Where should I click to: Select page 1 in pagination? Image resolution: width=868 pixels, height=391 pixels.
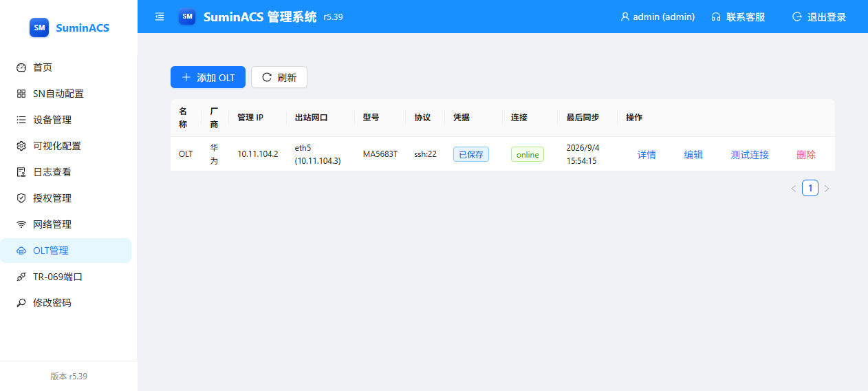coord(810,188)
